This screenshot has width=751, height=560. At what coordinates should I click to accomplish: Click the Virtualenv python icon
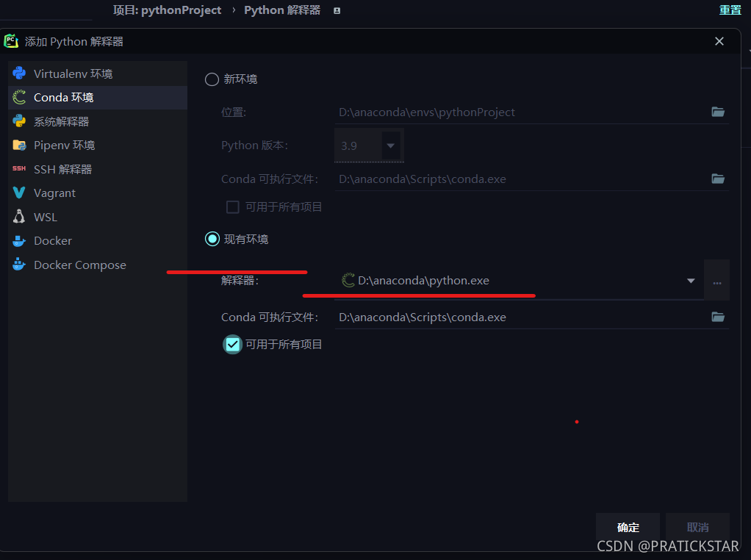tap(19, 73)
